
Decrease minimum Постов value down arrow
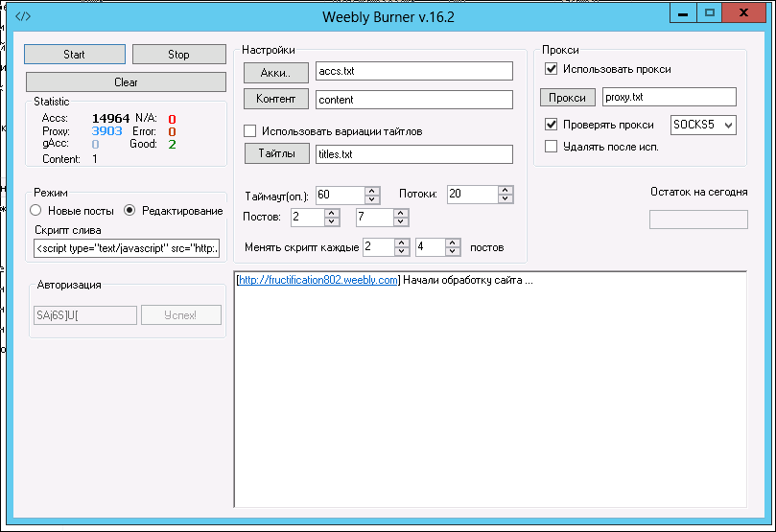(332, 222)
